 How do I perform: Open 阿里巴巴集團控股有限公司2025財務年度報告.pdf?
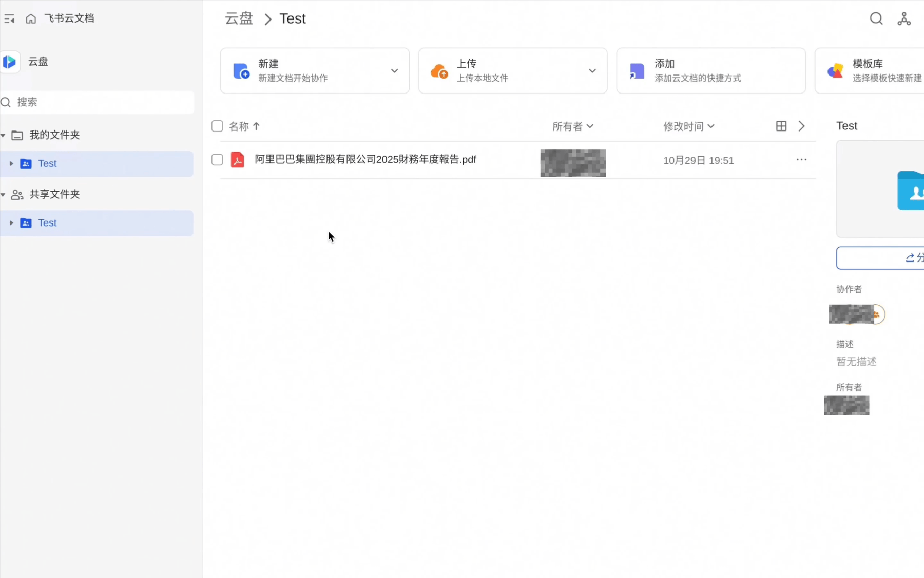[x=365, y=160]
